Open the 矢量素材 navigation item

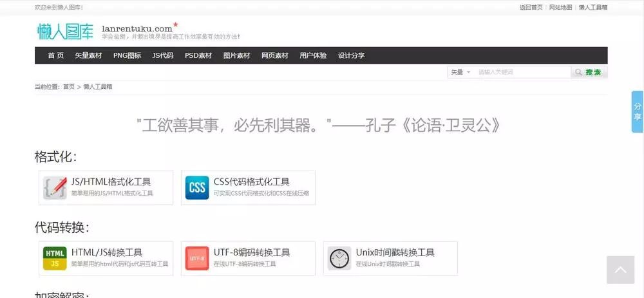pyautogui.click(x=88, y=55)
